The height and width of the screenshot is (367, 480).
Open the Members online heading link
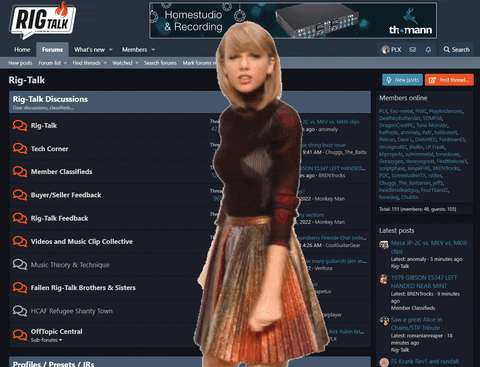(x=403, y=98)
